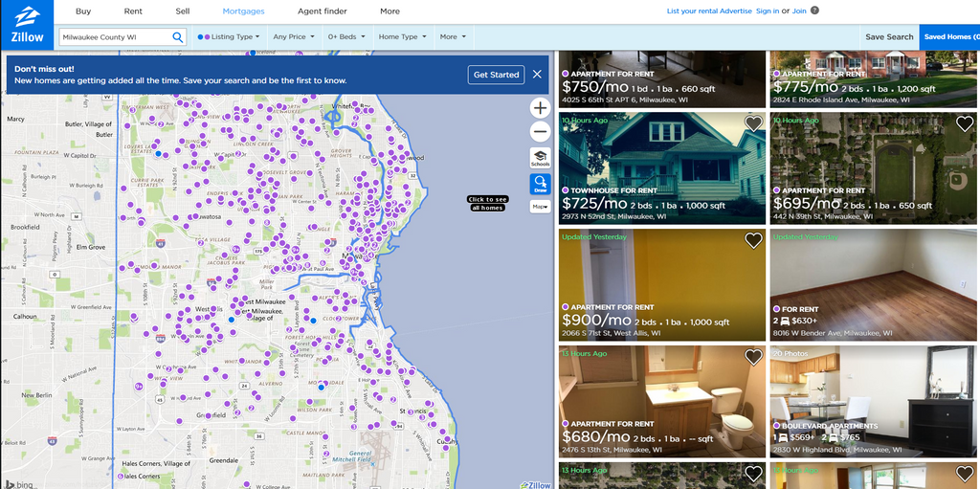Image resolution: width=980 pixels, height=489 pixels.
Task: Click the New Berlin label on map
Action: 35,395
